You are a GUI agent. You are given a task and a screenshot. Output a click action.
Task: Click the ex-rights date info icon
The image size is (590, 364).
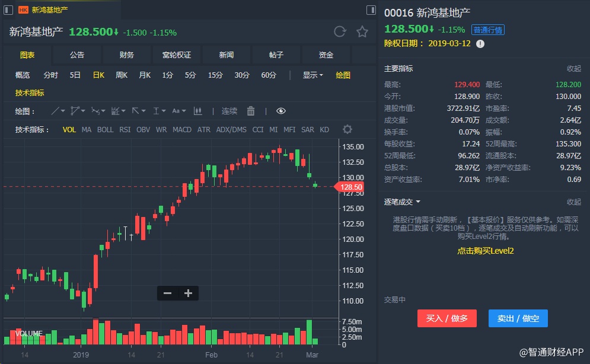(480, 43)
